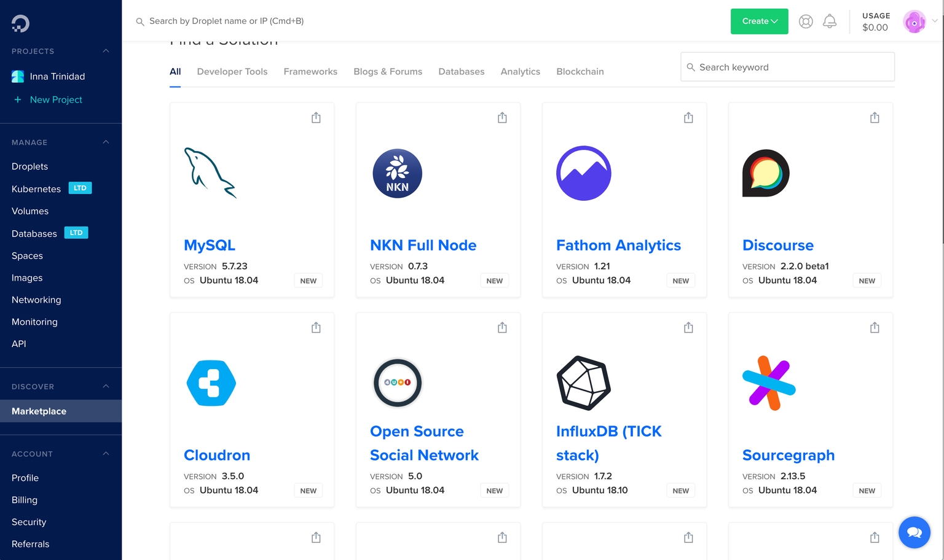Click the share icon on the Discourse card
The width and height of the screenshot is (944, 560).
point(875,117)
